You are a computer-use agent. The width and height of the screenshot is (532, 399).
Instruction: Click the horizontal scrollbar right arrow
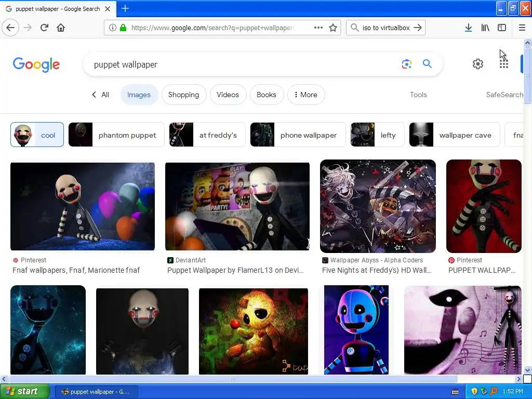pos(518,379)
